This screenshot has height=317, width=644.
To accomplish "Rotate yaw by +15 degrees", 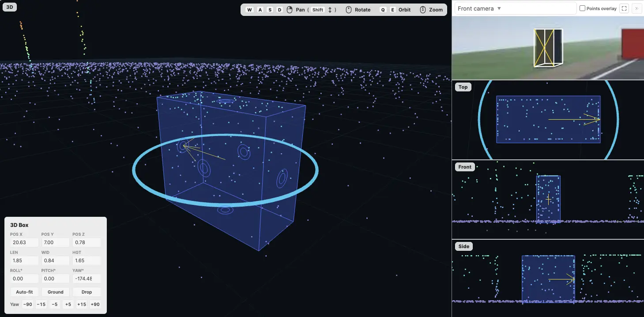I will click(x=82, y=304).
